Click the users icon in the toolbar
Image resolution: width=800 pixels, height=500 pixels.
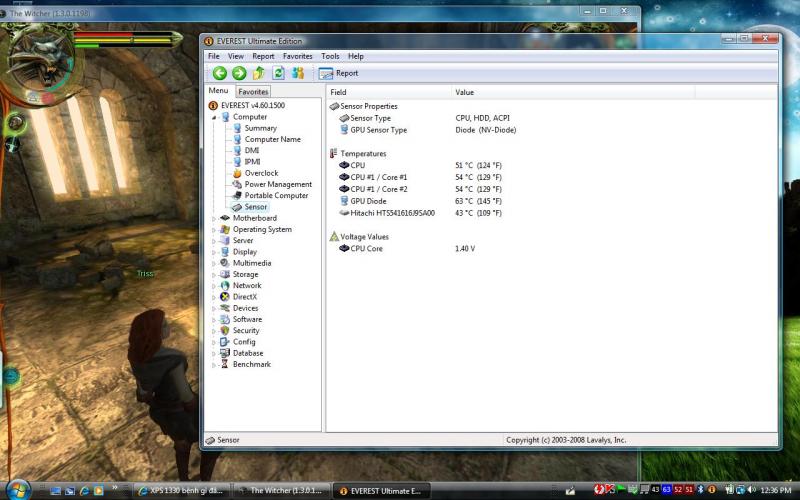tap(297, 73)
